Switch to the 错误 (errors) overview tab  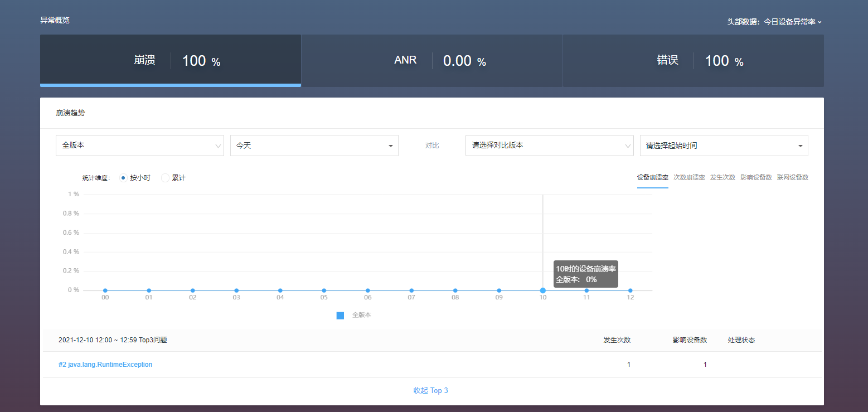pos(693,60)
